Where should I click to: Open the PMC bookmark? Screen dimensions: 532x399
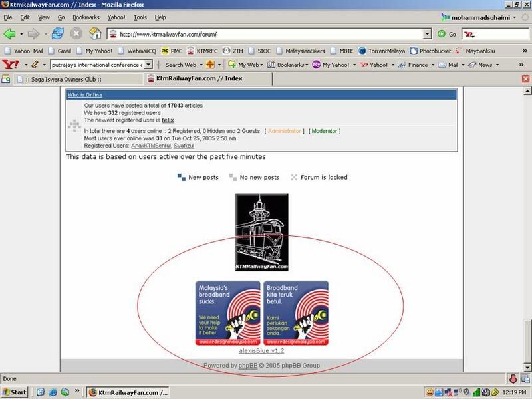pos(172,51)
